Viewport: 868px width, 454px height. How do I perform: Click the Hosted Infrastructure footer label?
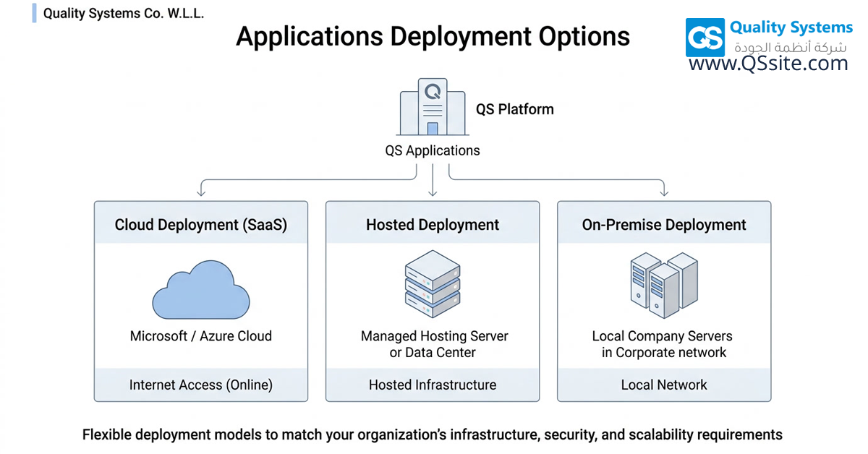(x=433, y=385)
